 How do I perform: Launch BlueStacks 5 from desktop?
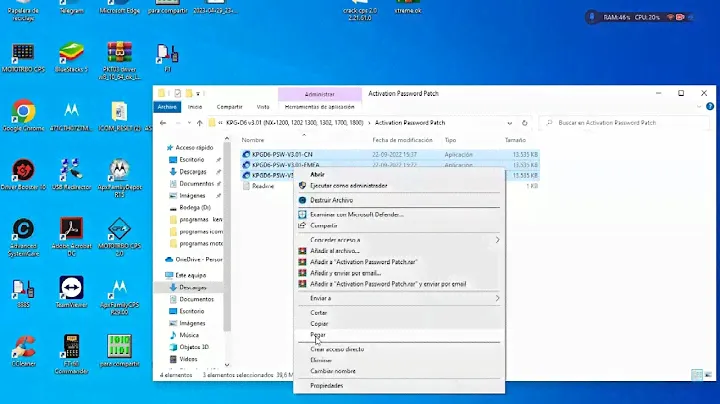click(70, 54)
